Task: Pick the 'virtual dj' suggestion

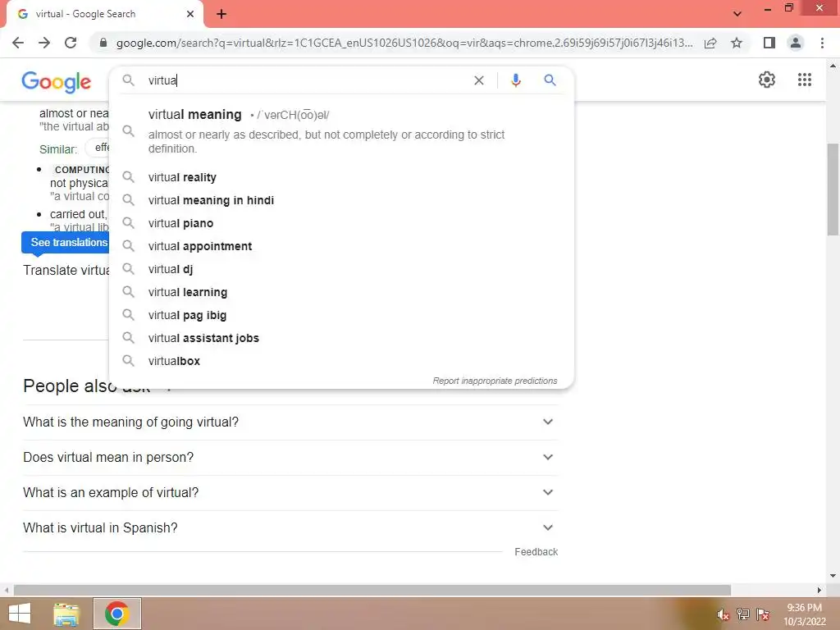Action: 341,269
